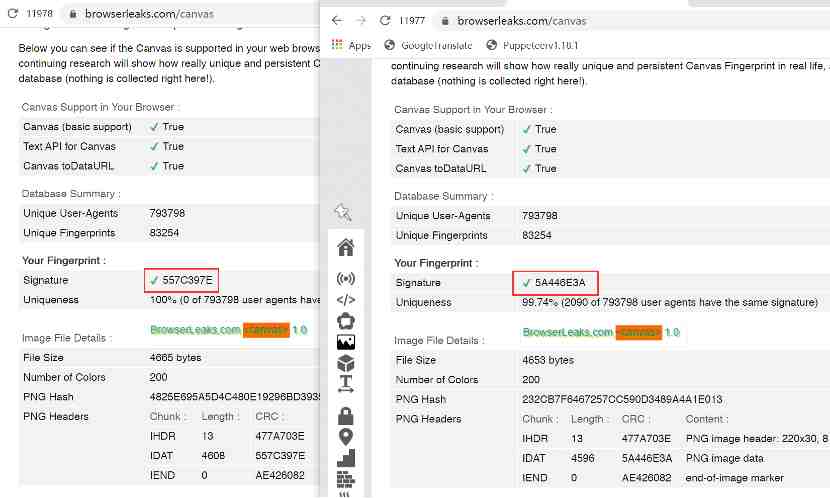
Task: Go back in the right browser window
Action: click(337, 21)
